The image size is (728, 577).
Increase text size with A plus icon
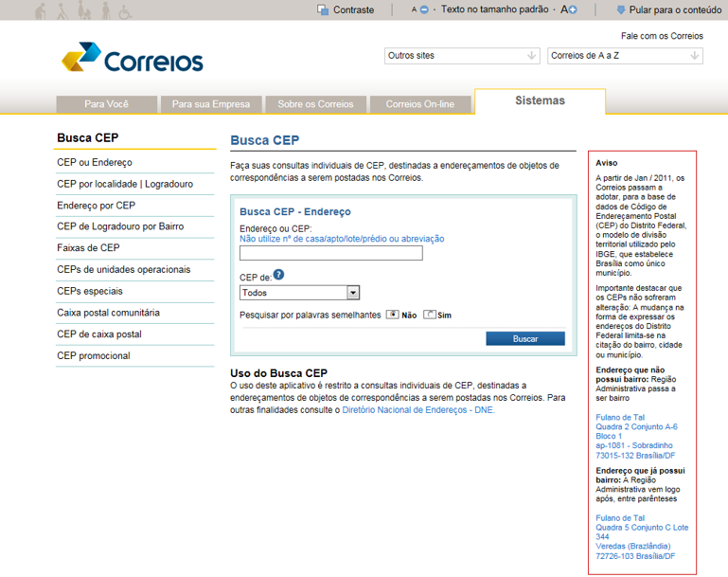click(x=568, y=9)
